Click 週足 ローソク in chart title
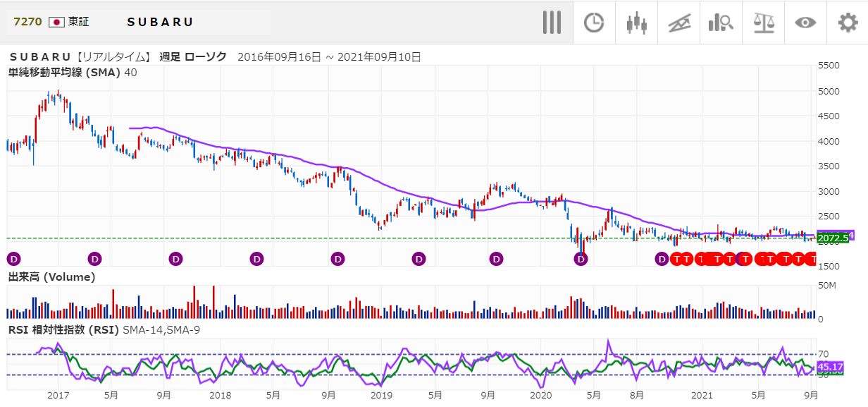 [193, 56]
